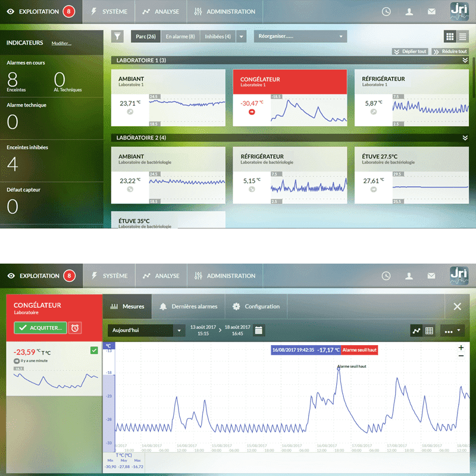Open the Réorganiser dropdown
The width and height of the screenshot is (476, 476).
[300, 36]
